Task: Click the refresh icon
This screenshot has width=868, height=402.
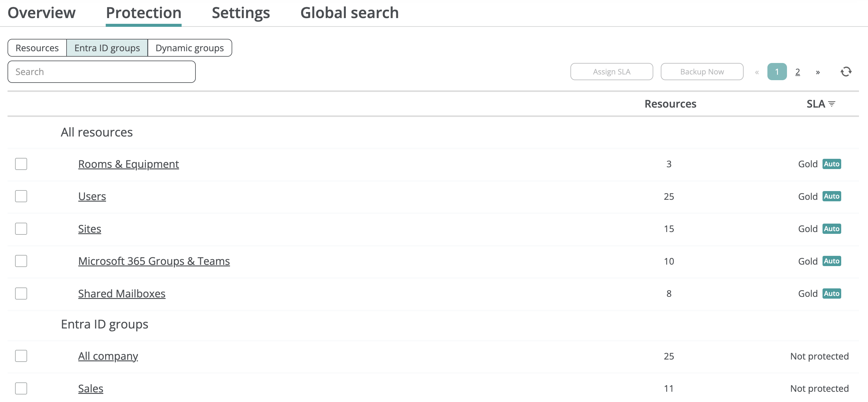Action: pos(846,71)
